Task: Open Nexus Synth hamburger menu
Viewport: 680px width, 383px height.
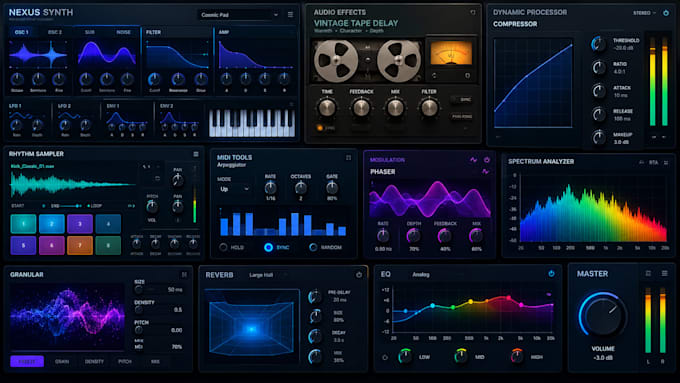Action: 290,15
